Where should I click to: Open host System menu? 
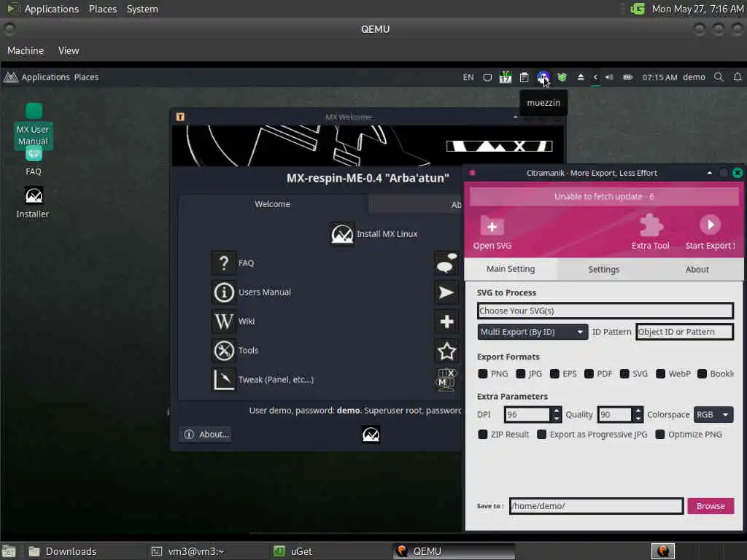pyautogui.click(x=142, y=9)
